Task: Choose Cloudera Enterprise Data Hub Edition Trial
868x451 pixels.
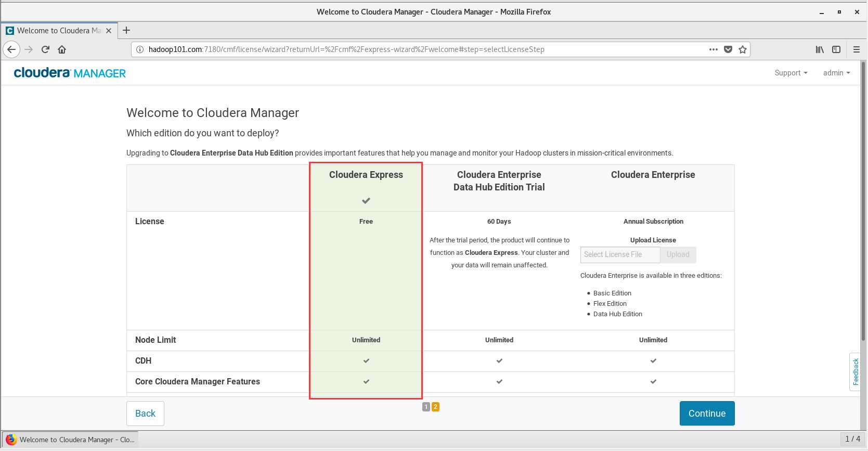Action: 499,181
